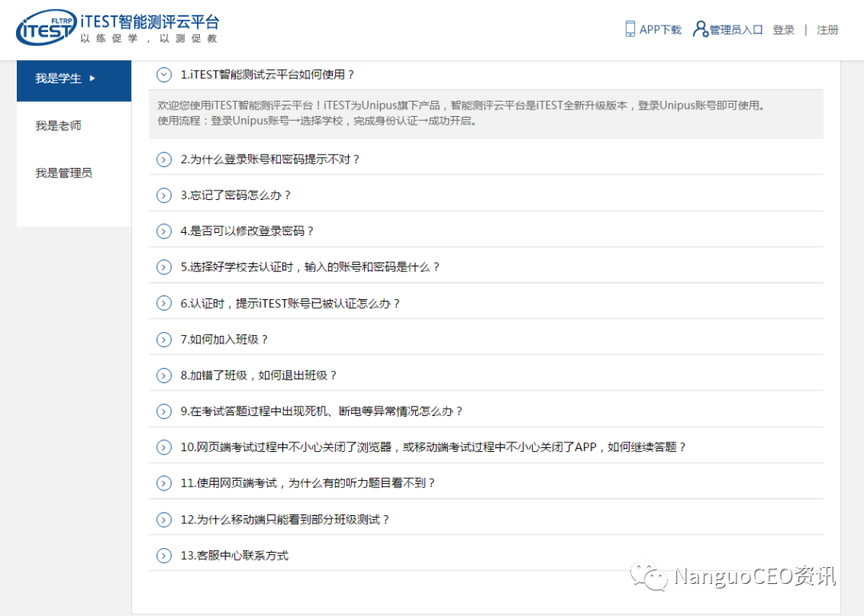This screenshot has width=864, height=616.
Task: Click the question 10 text about continuing answering
Action: (433, 447)
